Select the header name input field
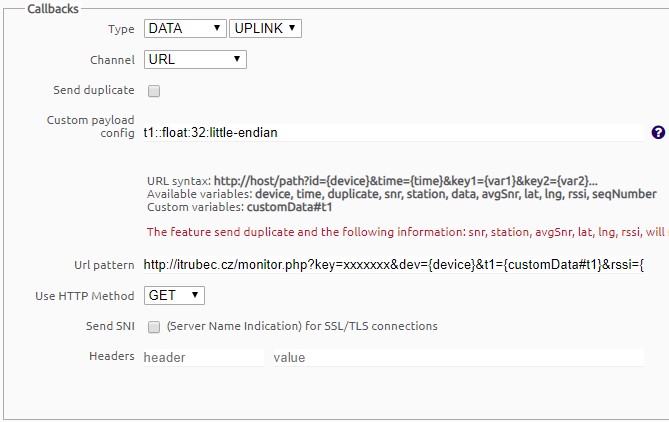669x422 pixels. point(202,357)
